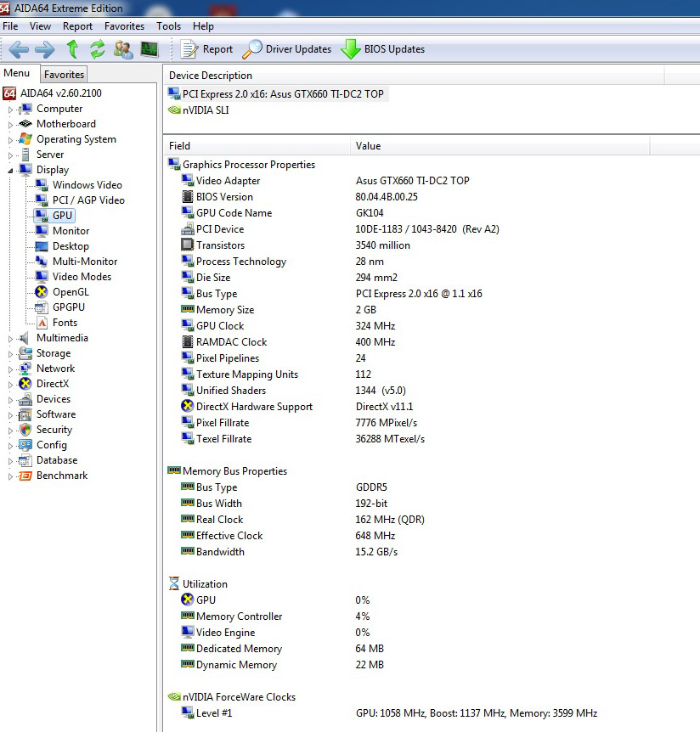The height and width of the screenshot is (732, 700).
Task: Expand the Motherboard category
Action: point(12,124)
